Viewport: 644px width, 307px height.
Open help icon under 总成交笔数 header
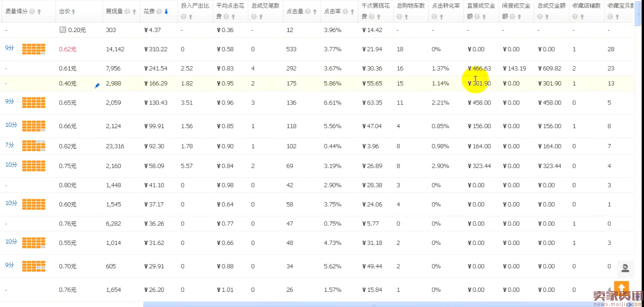click(254, 17)
